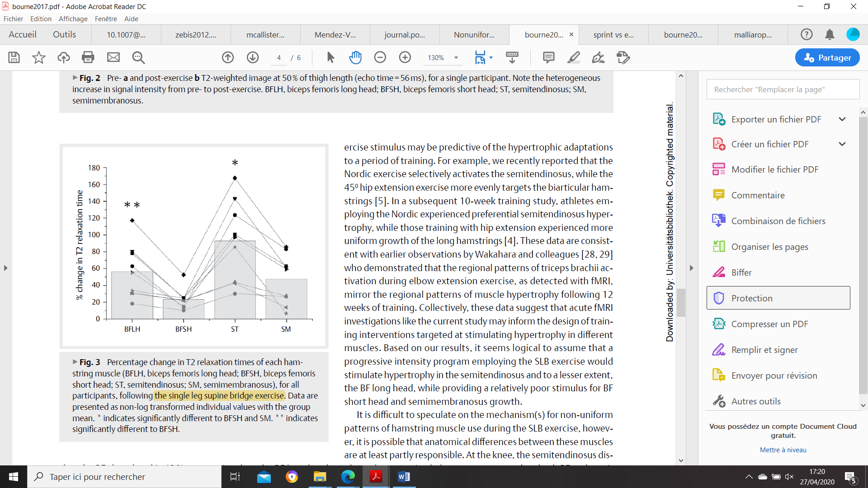Select the arrow selection tool

330,57
